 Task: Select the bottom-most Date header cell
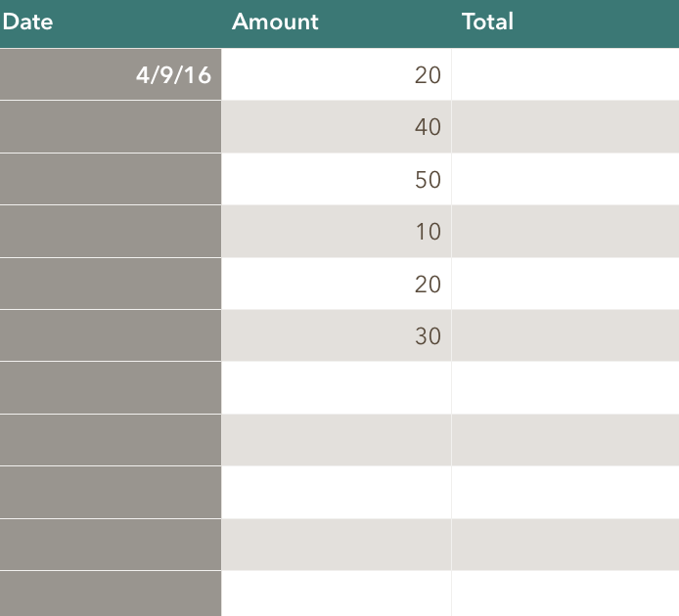(x=110, y=594)
